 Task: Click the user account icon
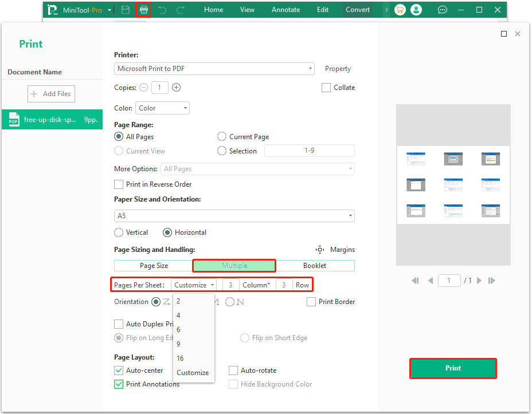(417, 9)
